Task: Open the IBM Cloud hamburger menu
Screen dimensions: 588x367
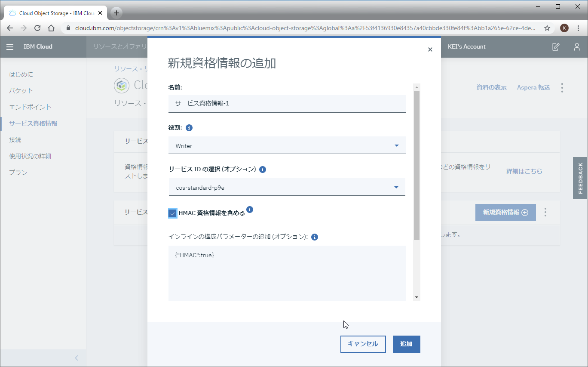Action: [10, 47]
